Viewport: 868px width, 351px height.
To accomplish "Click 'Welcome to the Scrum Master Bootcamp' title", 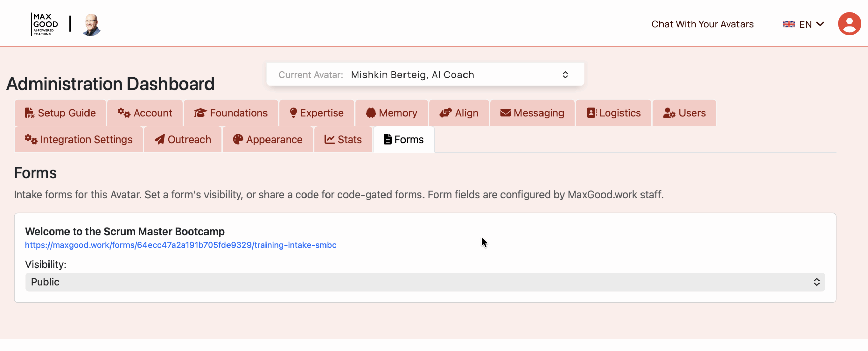I will pos(125,232).
